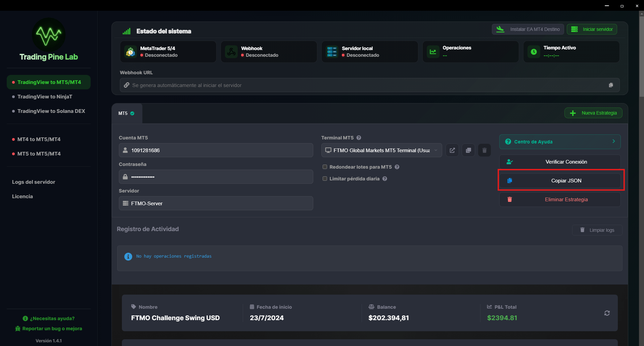Expand Centro de Ayuda via its chevron
The height and width of the screenshot is (346, 644).
(x=613, y=141)
